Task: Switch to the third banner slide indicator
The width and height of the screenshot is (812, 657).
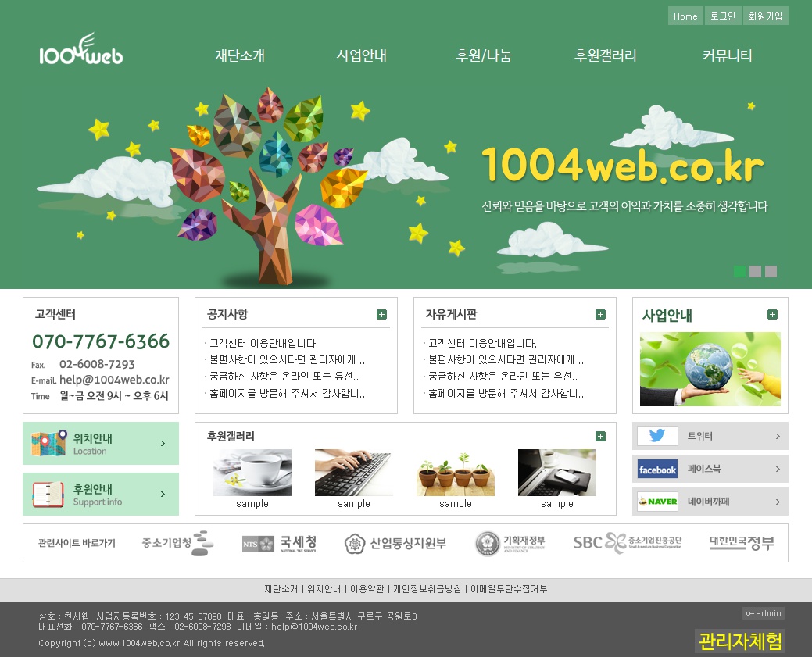Action: (771, 272)
